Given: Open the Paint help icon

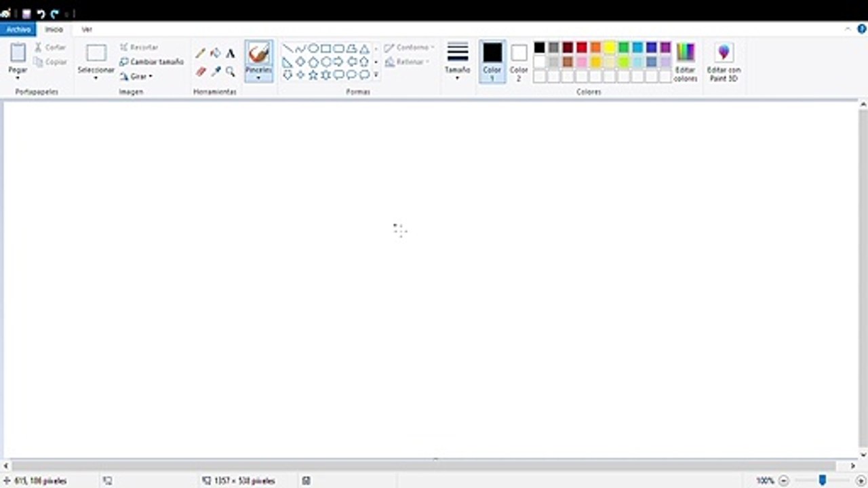Looking at the screenshot, I should [862, 29].
